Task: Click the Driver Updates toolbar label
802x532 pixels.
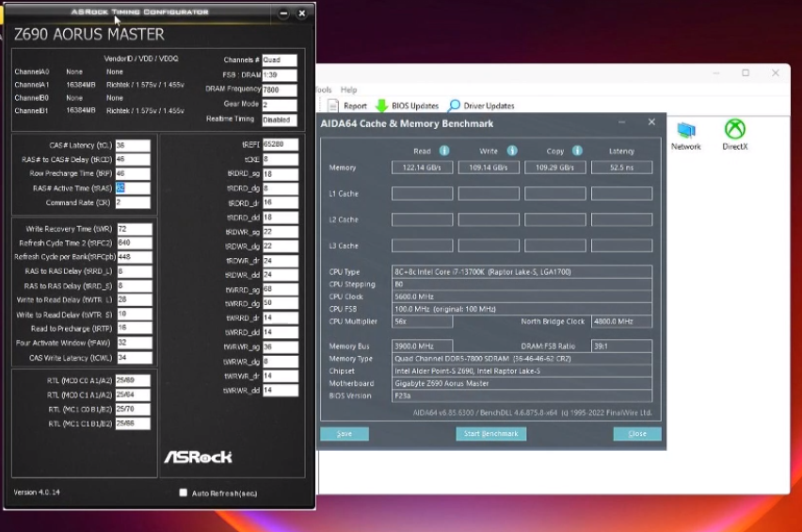Action: pos(489,105)
